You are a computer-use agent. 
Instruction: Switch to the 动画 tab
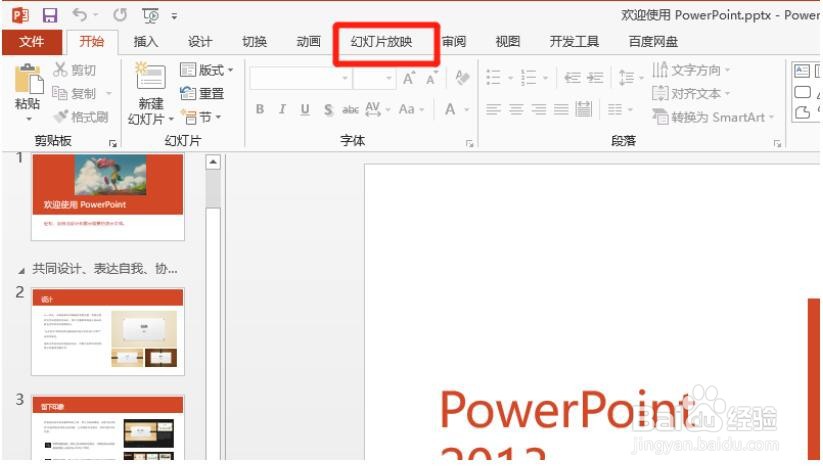click(308, 41)
